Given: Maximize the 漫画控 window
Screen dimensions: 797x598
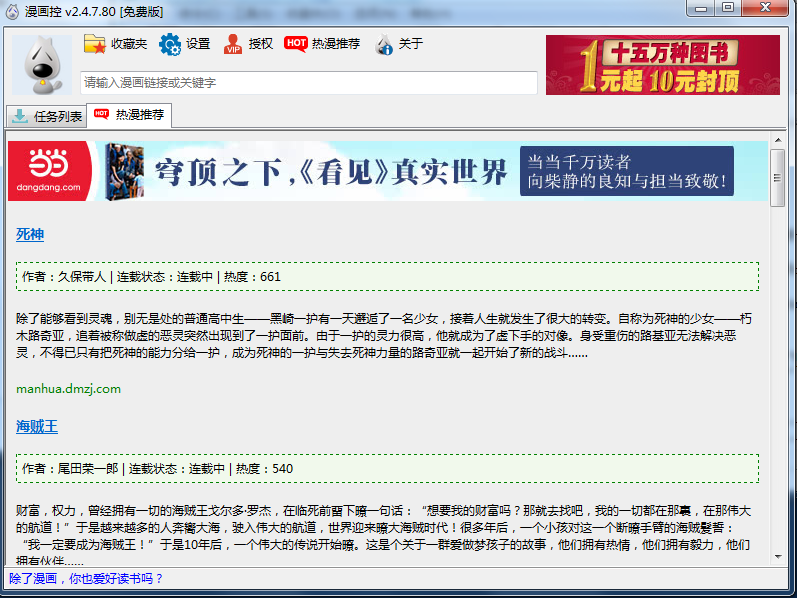Looking at the screenshot, I should tap(728, 8).
